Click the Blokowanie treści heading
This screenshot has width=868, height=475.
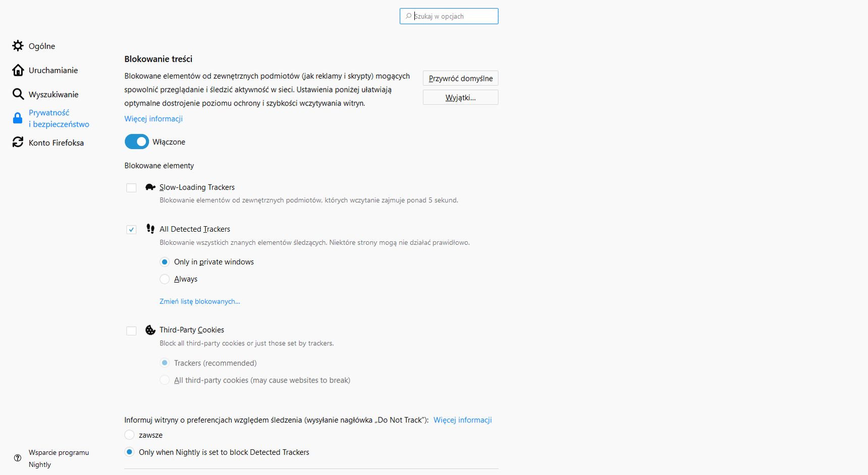158,59
